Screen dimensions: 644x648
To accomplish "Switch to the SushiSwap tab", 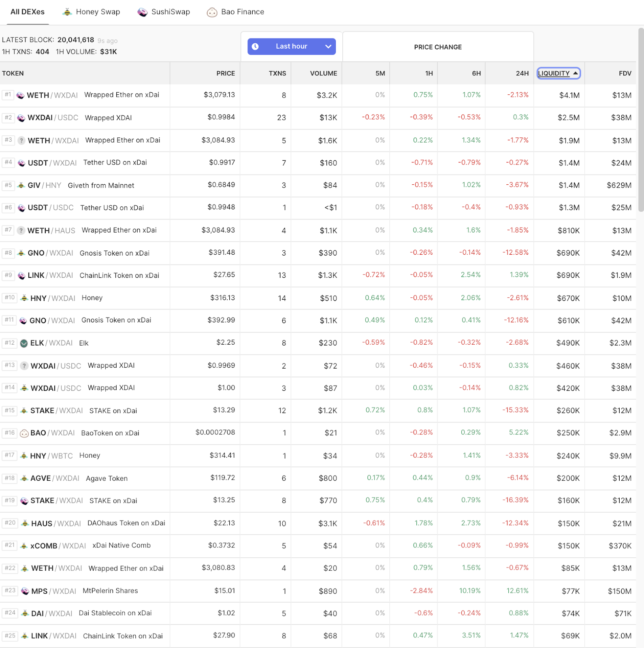I will point(164,12).
